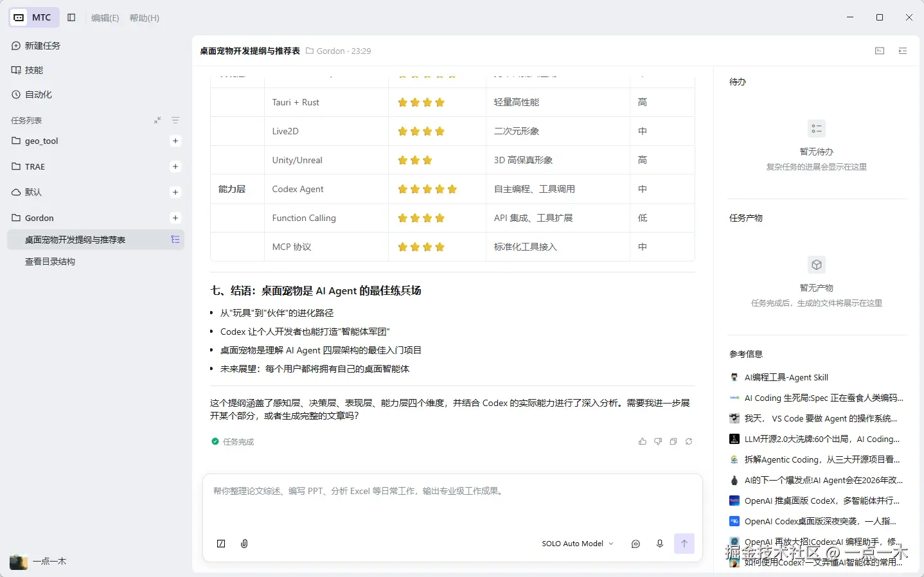Viewport: 924px width, 577px height.
Task: Attach a file with the paperclip icon
Action: (244, 544)
